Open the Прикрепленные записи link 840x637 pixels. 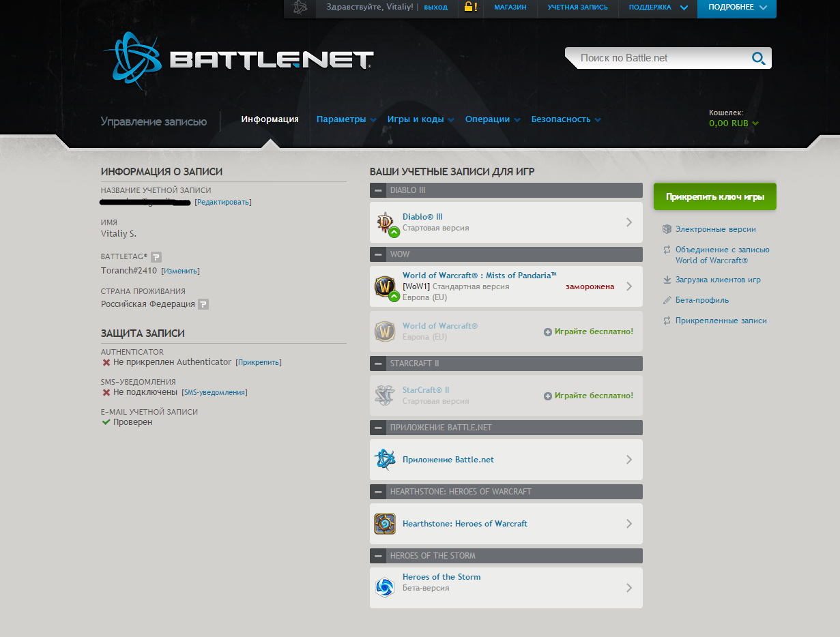tap(721, 321)
